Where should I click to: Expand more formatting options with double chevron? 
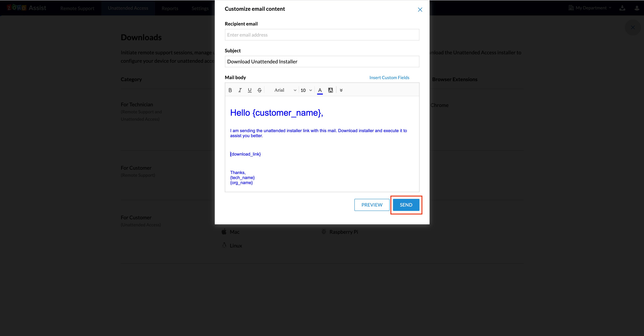[x=341, y=90]
